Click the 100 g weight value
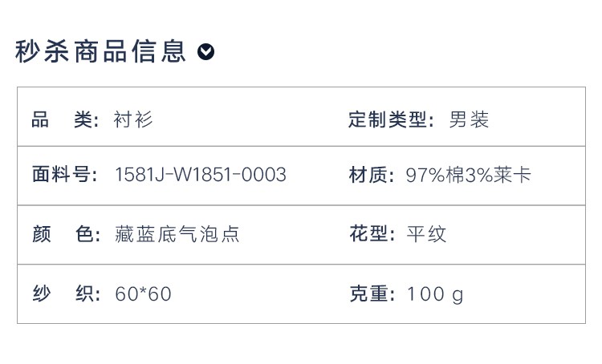This screenshot has width=602, height=364. [435, 294]
